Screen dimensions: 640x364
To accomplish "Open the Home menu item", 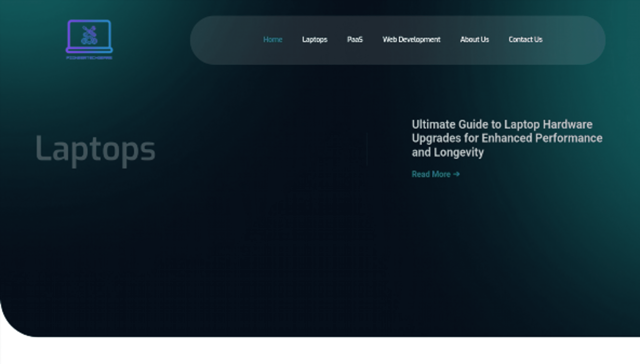I will pos(273,39).
